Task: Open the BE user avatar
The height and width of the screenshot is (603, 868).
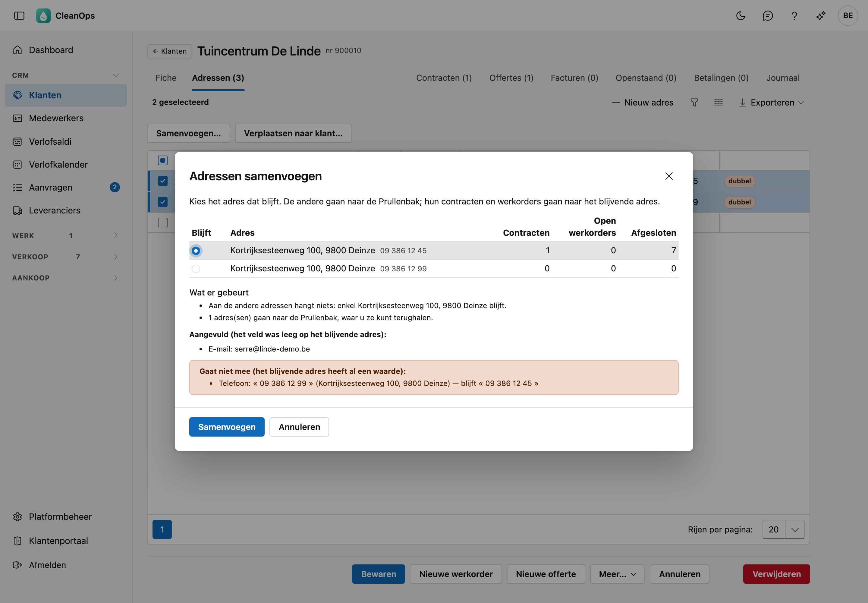Action: [848, 15]
